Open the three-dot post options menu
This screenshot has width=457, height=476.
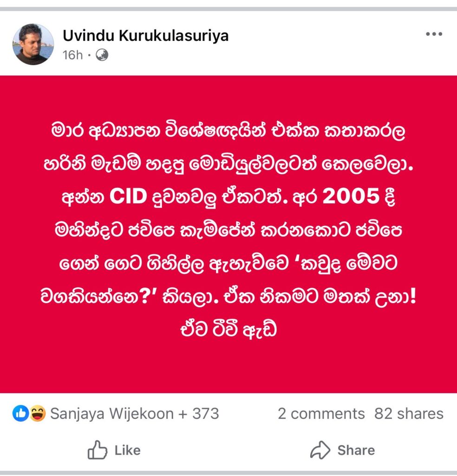click(x=434, y=34)
